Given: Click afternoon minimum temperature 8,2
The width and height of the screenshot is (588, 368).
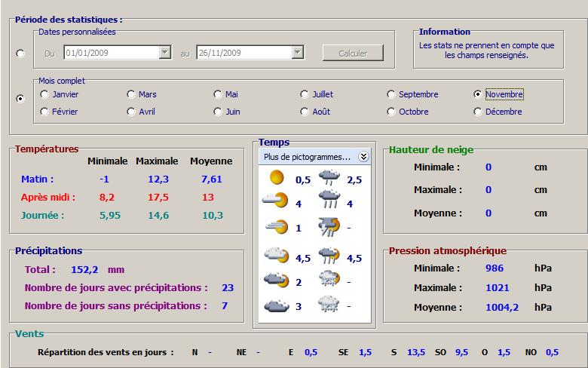Looking at the screenshot, I should (x=106, y=198).
